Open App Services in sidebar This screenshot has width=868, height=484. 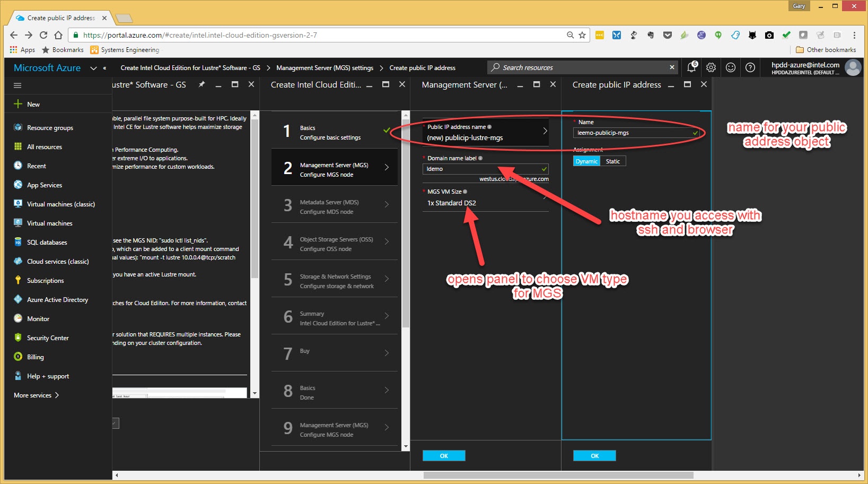[45, 185]
